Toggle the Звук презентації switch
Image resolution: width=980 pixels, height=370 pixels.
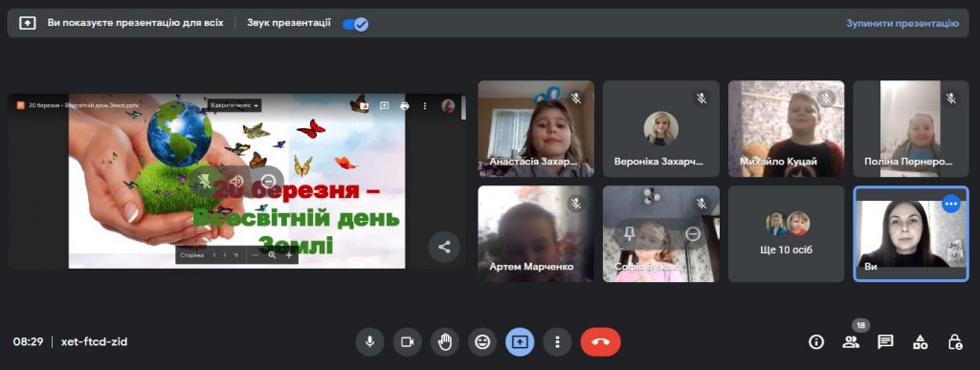point(356,24)
